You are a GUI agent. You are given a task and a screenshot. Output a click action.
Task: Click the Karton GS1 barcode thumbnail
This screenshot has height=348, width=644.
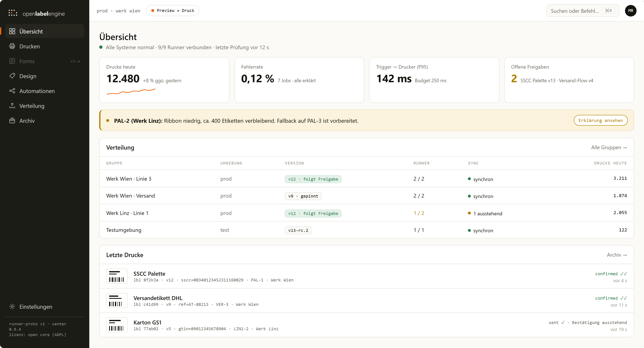117,325
